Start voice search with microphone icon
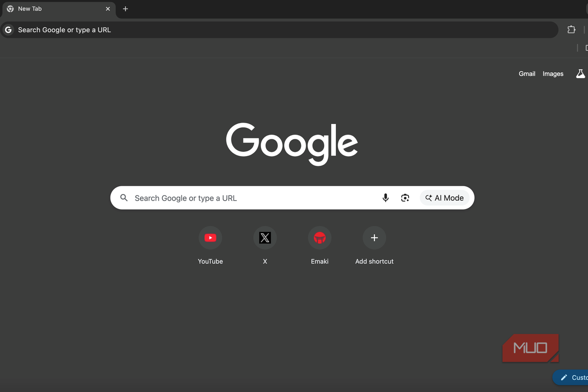Viewport: 588px width, 392px height. pyautogui.click(x=385, y=198)
